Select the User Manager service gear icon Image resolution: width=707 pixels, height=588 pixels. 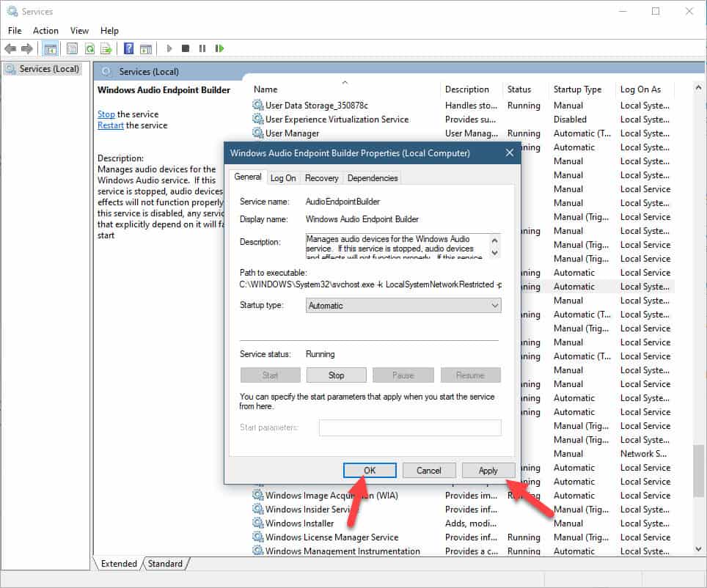pyautogui.click(x=257, y=133)
